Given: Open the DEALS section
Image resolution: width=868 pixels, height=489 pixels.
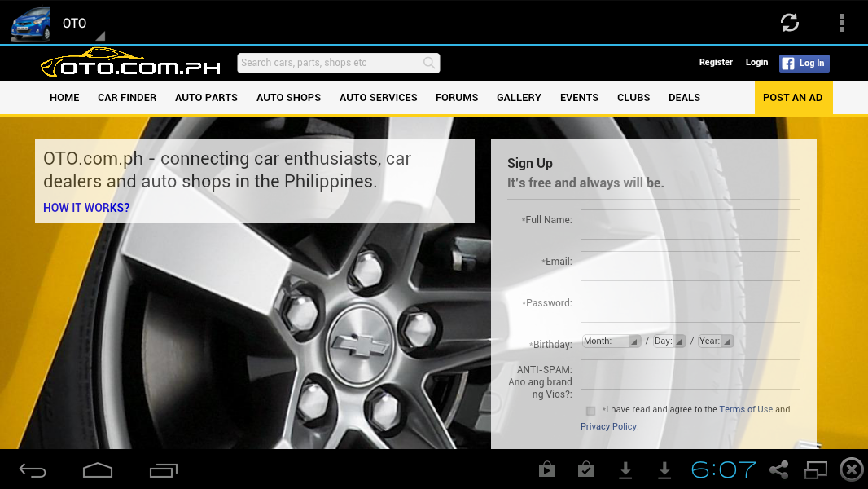Looking at the screenshot, I should point(684,98).
